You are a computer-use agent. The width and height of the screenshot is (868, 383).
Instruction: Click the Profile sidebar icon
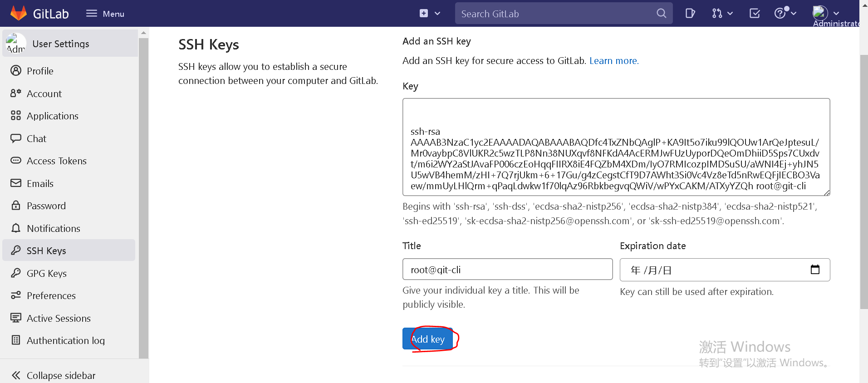(16, 71)
